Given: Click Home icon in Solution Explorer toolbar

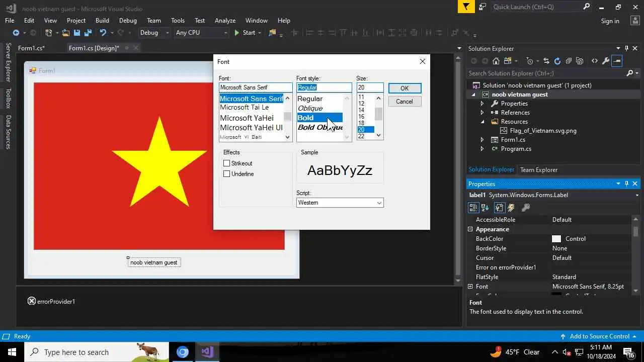Looking at the screenshot, I should click(496, 61).
